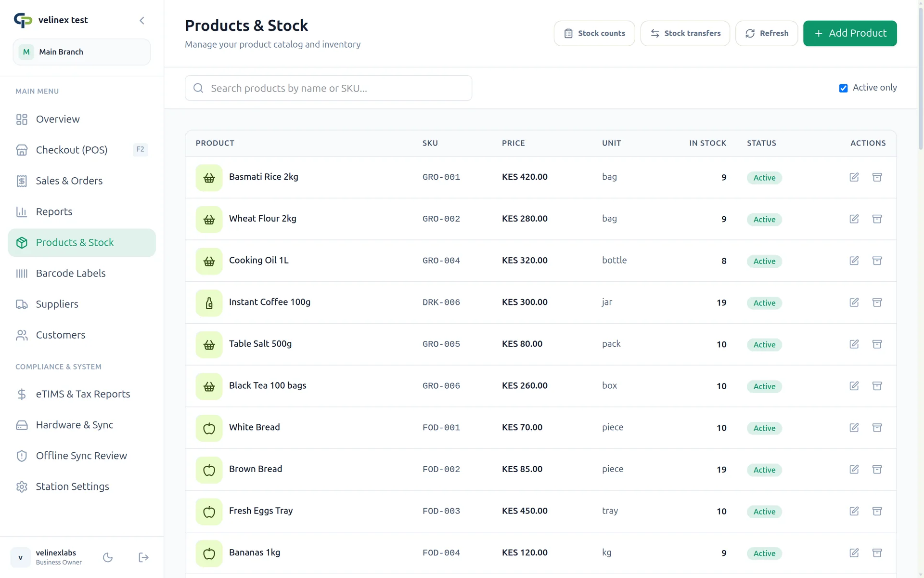Edit the Instant Coffee 100g product
The image size is (924, 578).
(854, 302)
